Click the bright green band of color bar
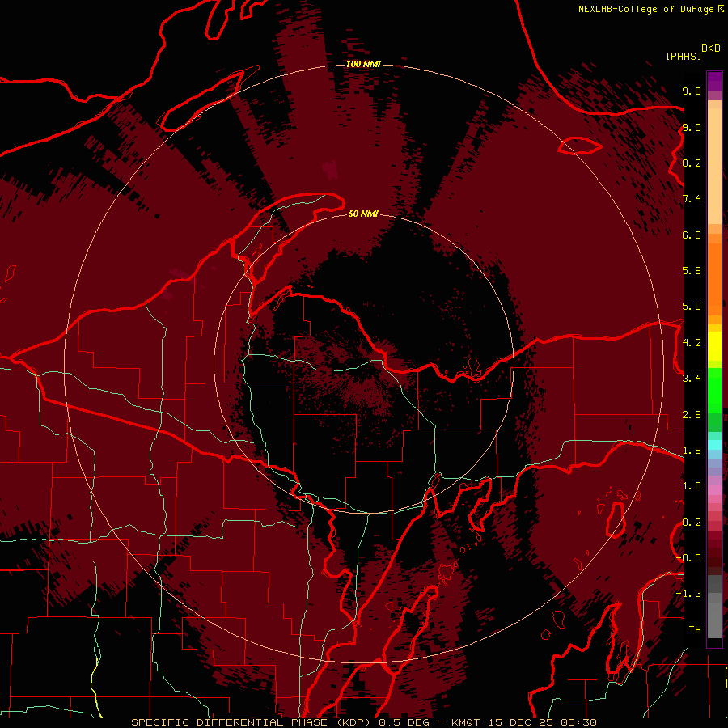The image size is (728, 728). click(x=714, y=391)
